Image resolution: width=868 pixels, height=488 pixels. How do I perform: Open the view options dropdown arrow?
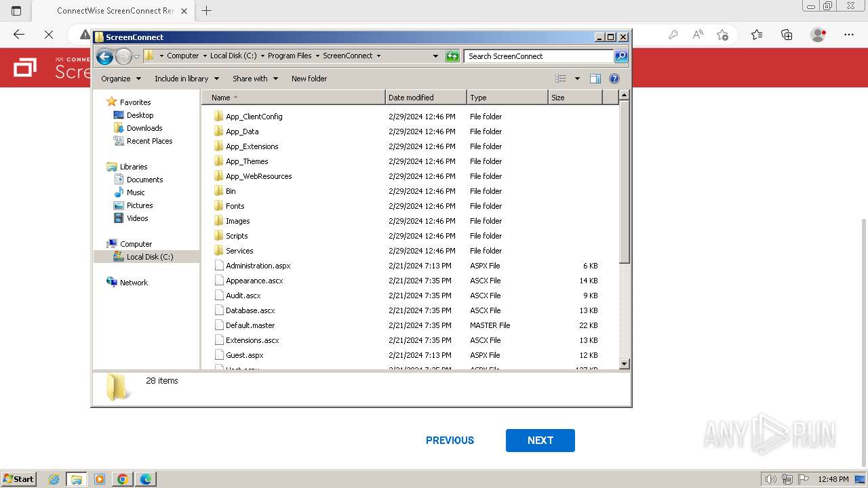[577, 79]
